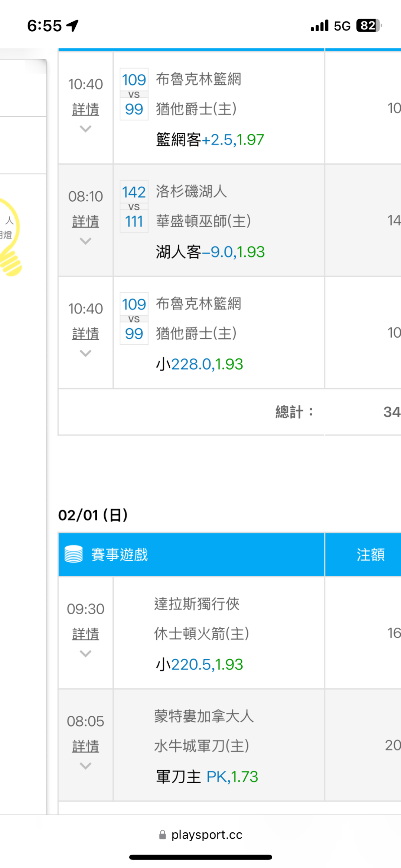
Task: Click the 142 vs 111 score box
Action: pos(134,207)
